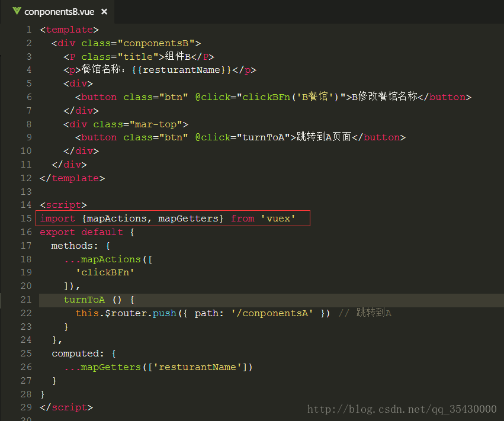504x421 pixels.
Task: Click the 'resturantName' string on line 26
Action: (198, 367)
